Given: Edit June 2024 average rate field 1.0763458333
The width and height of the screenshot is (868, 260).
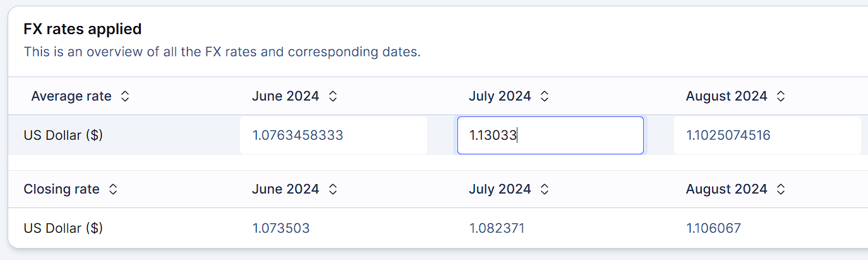Looking at the screenshot, I should [x=334, y=135].
